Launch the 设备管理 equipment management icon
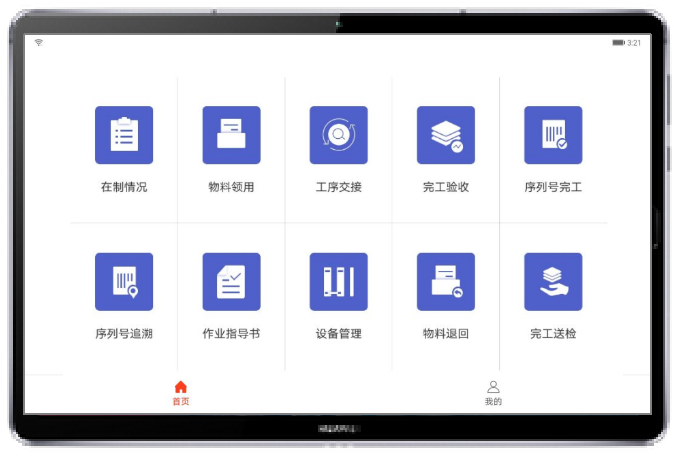This screenshot has height=459, width=674. tap(338, 281)
